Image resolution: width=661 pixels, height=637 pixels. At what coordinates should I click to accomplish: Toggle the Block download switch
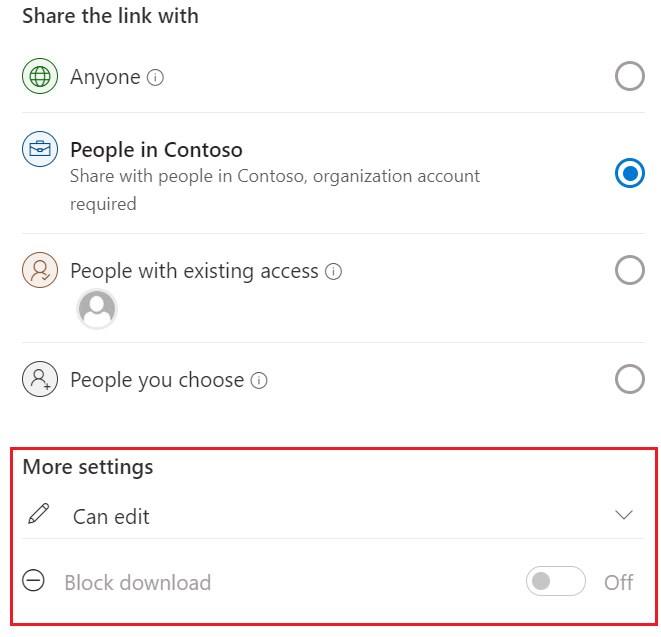(x=556, y=581)
